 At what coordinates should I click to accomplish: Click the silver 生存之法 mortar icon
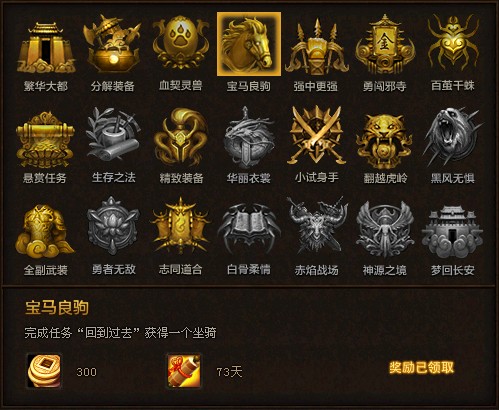(x=113, y=135)
